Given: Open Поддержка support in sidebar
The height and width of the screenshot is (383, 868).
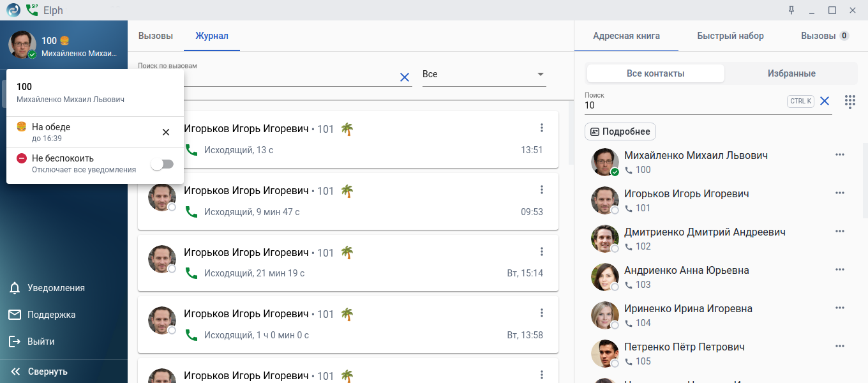Looking at the screenshot, I should click(51, 315).
